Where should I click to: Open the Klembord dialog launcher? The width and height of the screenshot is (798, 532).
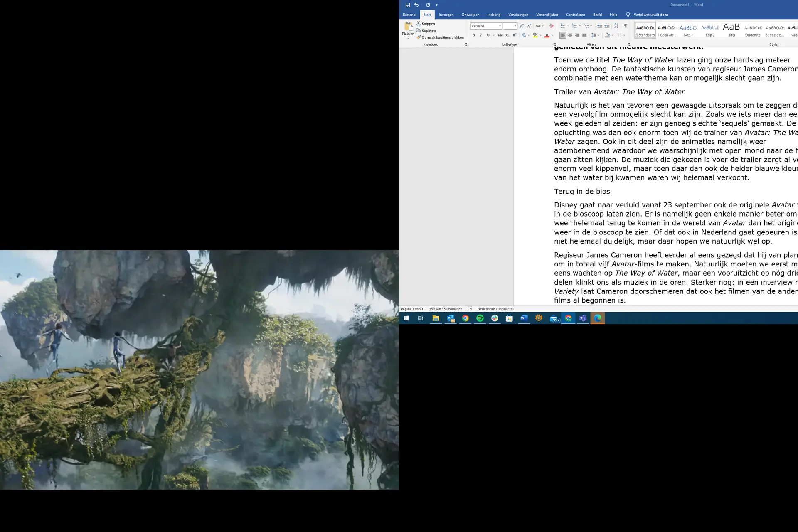(x=465, y=44)
